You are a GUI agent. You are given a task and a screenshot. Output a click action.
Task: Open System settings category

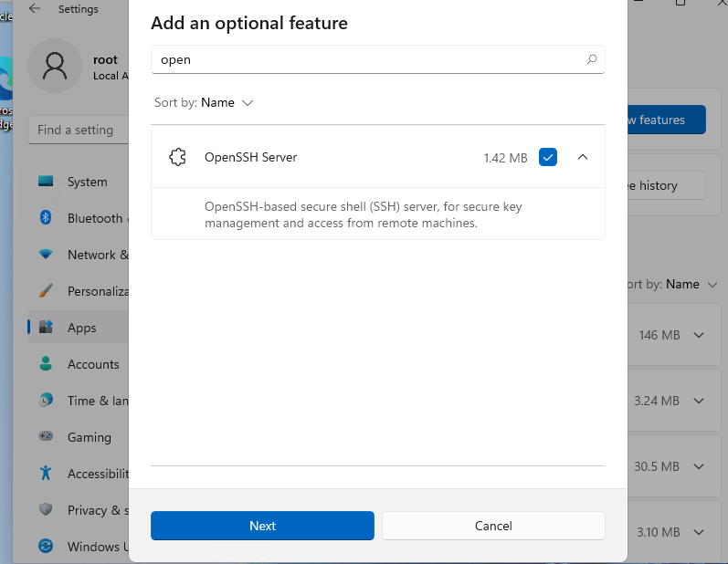point(78,182)
